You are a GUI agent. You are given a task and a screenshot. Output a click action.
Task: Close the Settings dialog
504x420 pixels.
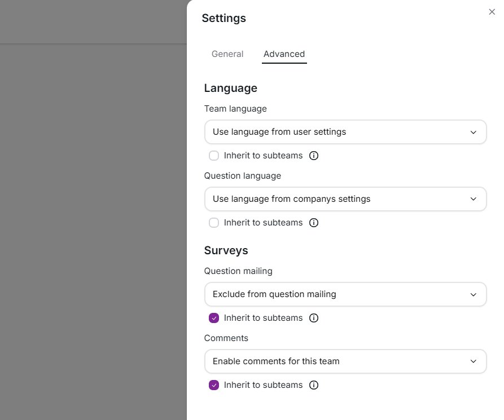492,11
